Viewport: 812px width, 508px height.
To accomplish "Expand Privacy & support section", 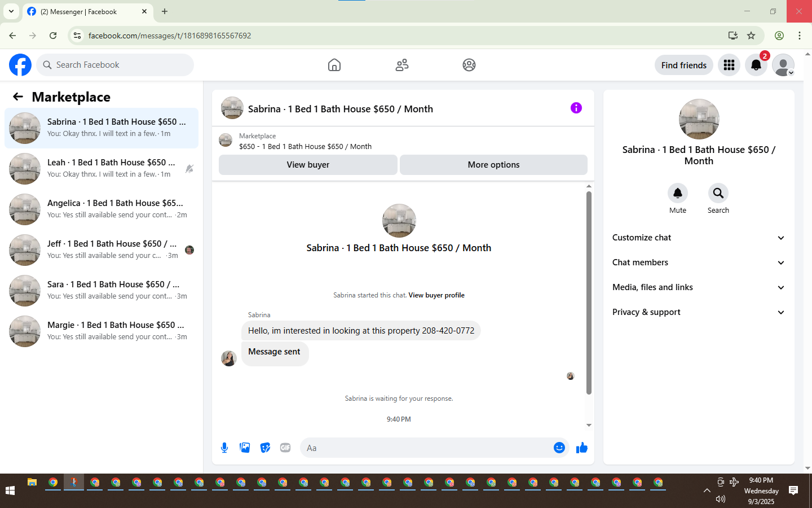I will (699, 312).
